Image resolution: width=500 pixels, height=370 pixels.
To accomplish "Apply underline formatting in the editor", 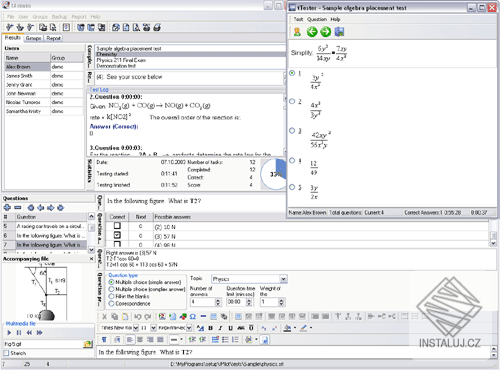I will pos(230,328).
